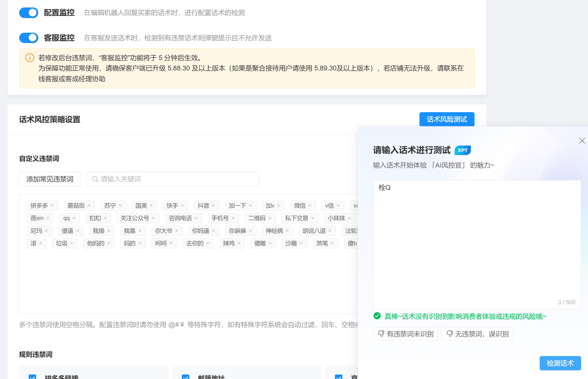
Task: Focus the 请输入关键词 search field
Action: tap(173, 179)
